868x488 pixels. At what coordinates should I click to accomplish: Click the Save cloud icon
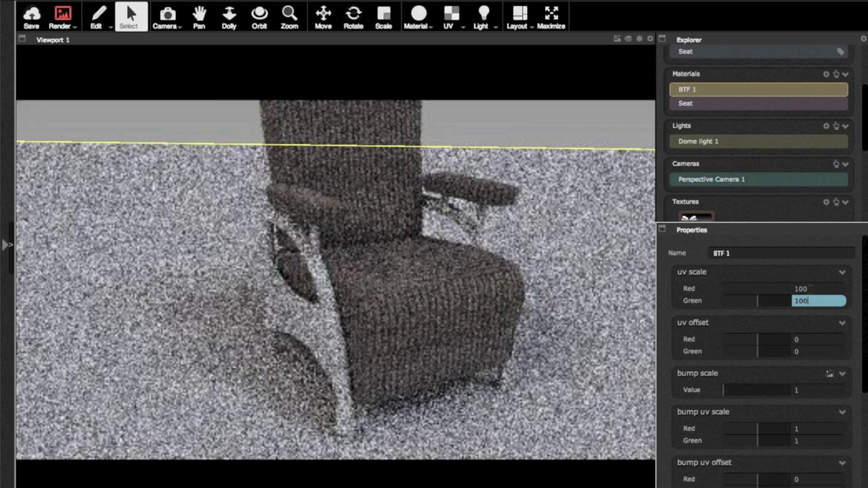[31, 14]
